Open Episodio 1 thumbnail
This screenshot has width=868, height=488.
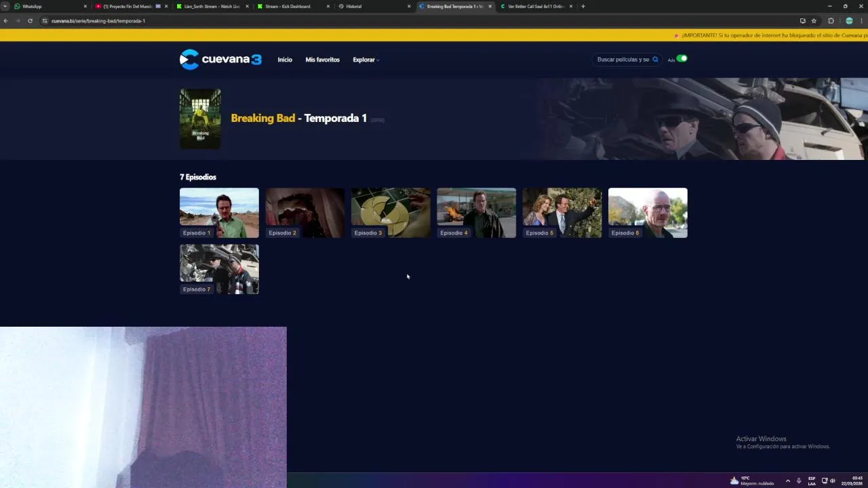pos(219,213)
